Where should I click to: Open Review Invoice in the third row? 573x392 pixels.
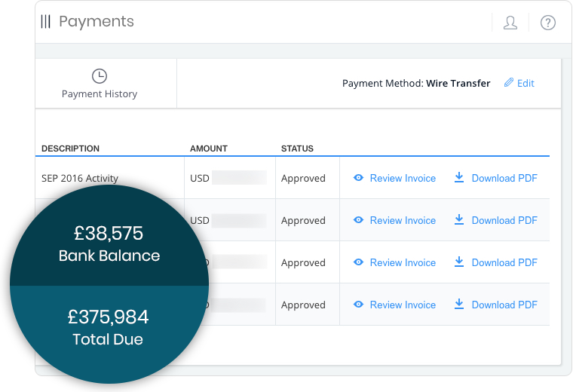pos(394,262)
